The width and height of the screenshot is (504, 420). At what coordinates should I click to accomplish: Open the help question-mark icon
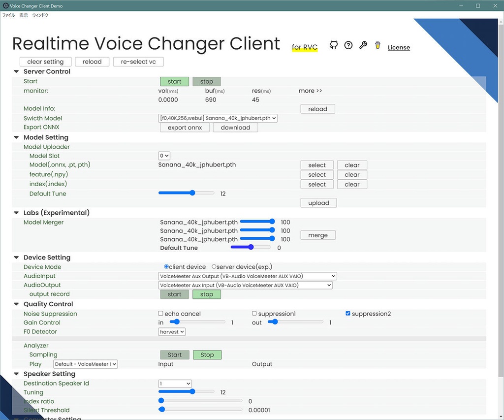[348, 45]
